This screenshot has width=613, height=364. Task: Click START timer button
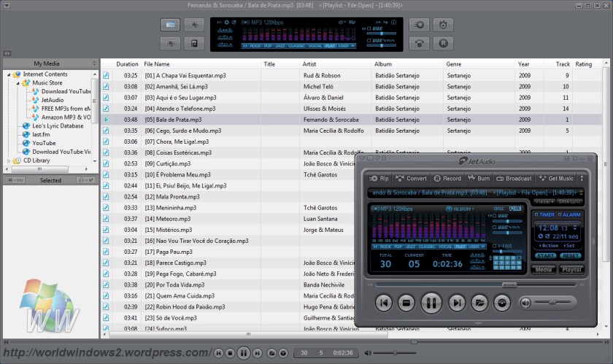(x=545, y=256)
